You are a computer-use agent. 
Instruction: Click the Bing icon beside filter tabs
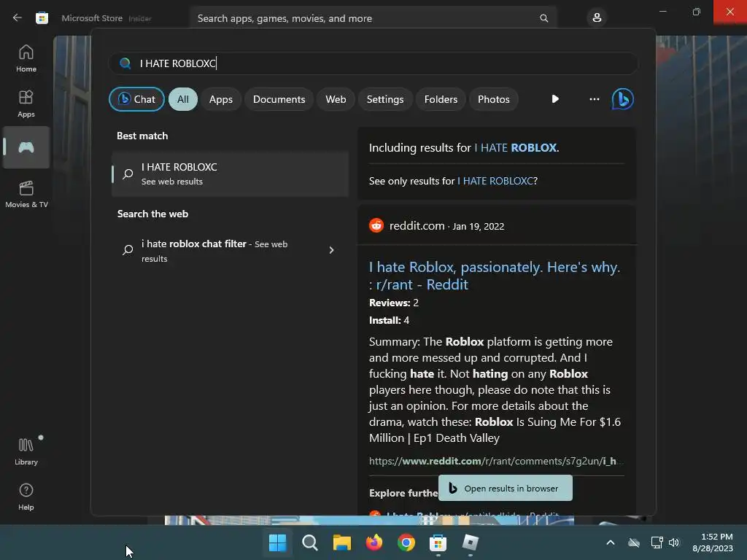click(622, 99)
